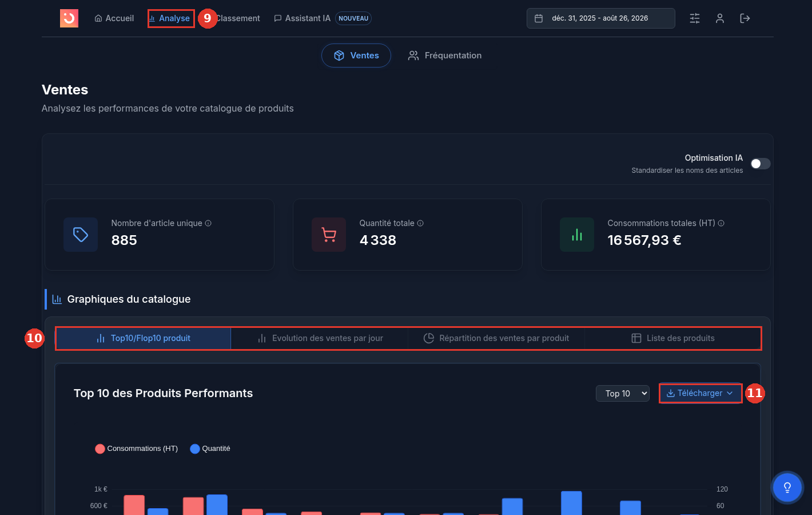Click the app logo icon
The image size is (812, 515).
[69, 18]
